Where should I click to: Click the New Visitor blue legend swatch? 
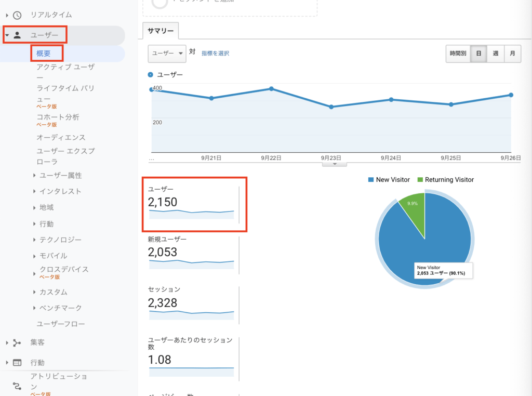point(371,180)
